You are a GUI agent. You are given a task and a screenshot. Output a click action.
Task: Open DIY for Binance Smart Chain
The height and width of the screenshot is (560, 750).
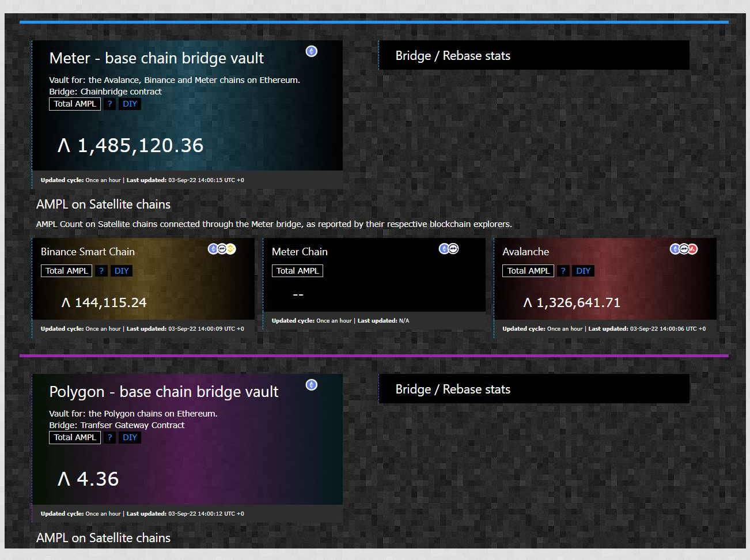pos(122,271)
